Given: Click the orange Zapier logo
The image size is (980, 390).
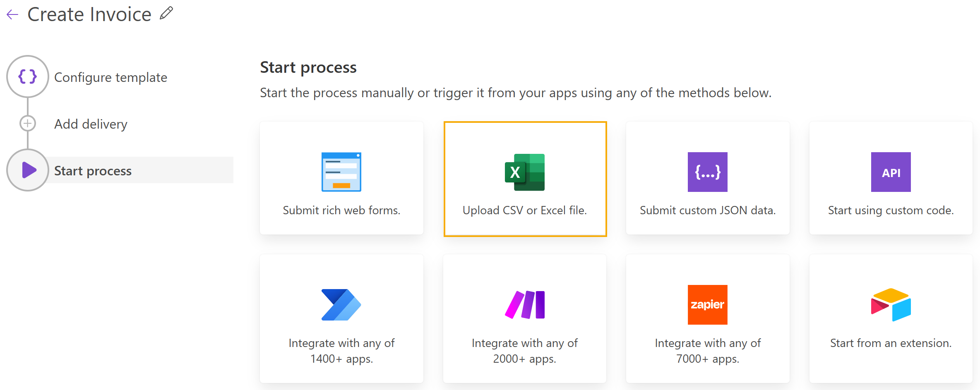Looking at the screenshot, I should coord(708,305).
